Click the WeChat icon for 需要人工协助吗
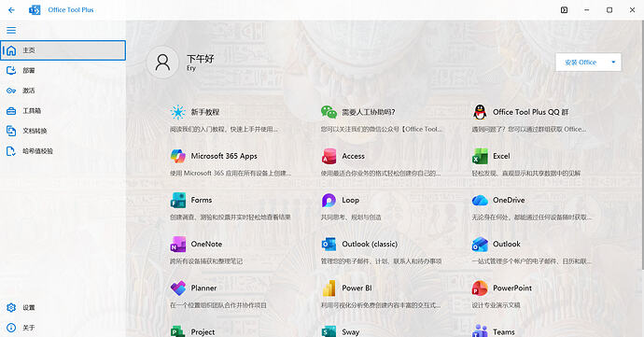Viewport: 644px width, 337px height. 329,112
